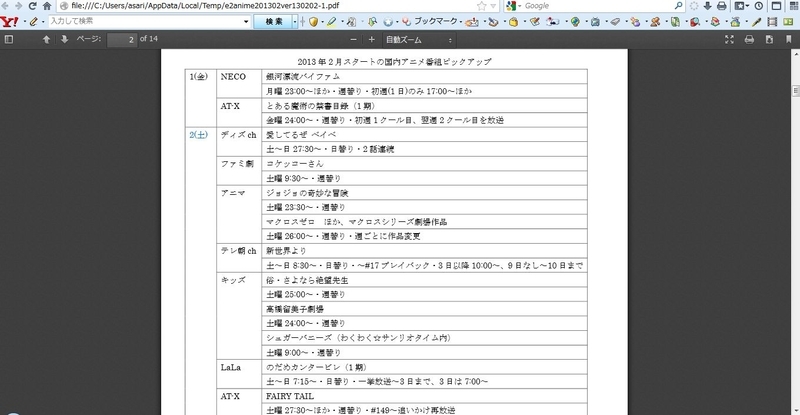The height and width of the screenshot is (415, 800).
Task: Zoom in with the plus button
Action: point(371,39)
